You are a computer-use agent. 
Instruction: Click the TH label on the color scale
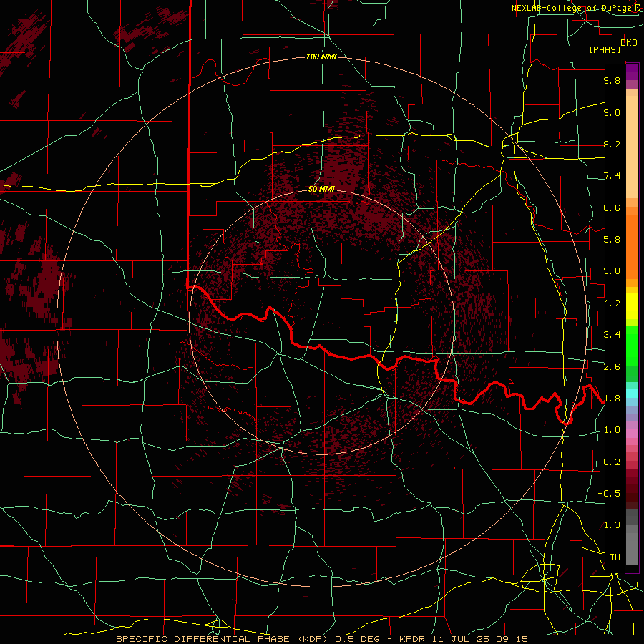coord(615,557)
